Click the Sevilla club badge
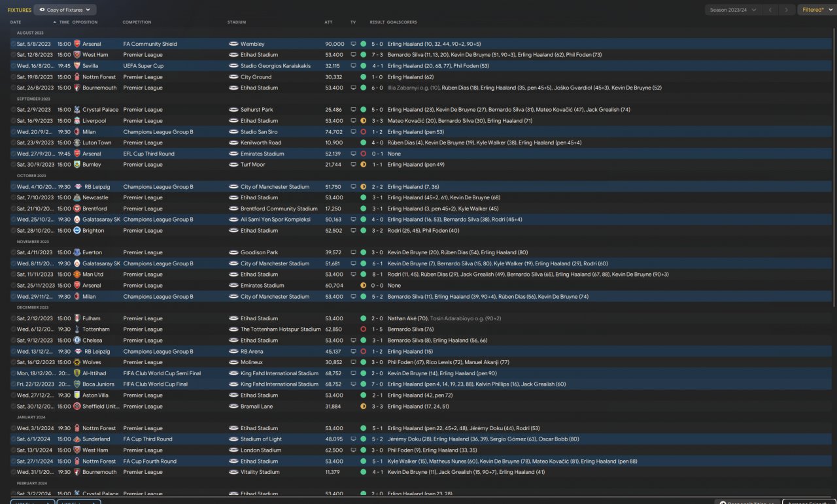The height and width of the screenshot is (504, 837). click(x=77, y=66)
